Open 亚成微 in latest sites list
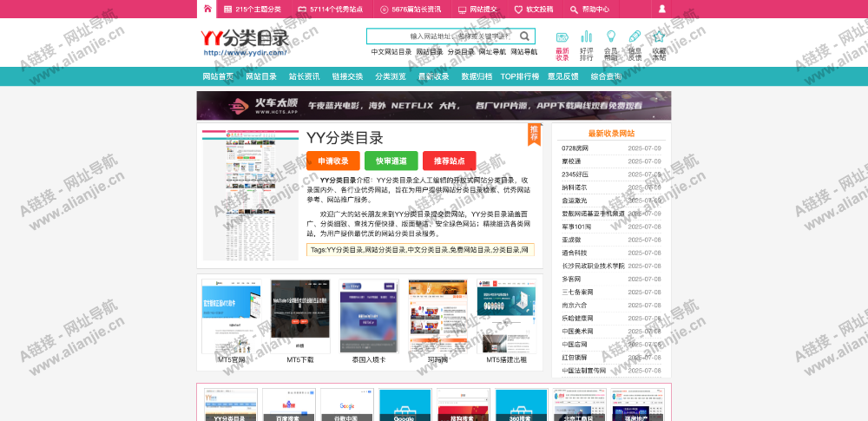Screen dimensions: 868x421 coord(571,240)
